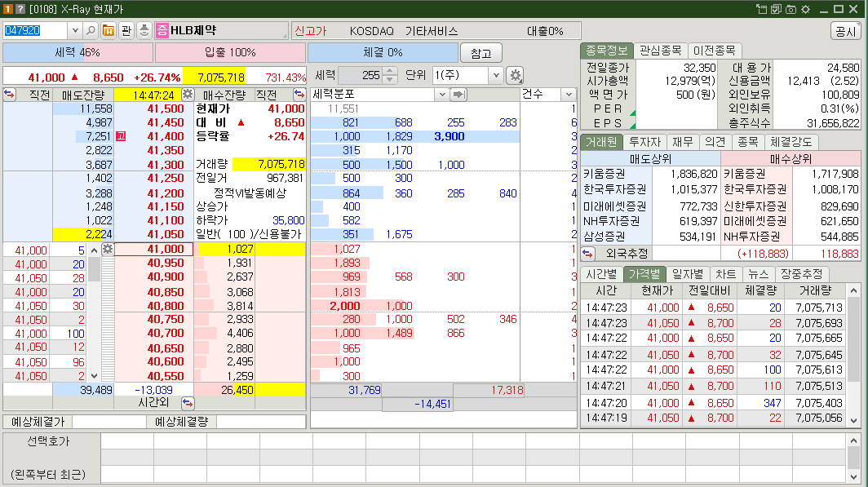
Task: Click the stock code input 047920
Action: (x=35, y=30)
